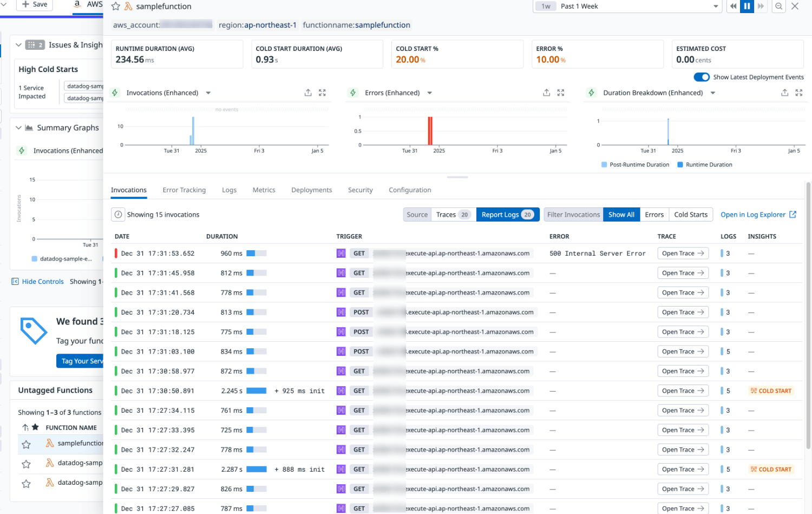Click the Tag Your Services button
Screen dimensions: 812x514
click(x=80, y=361)
